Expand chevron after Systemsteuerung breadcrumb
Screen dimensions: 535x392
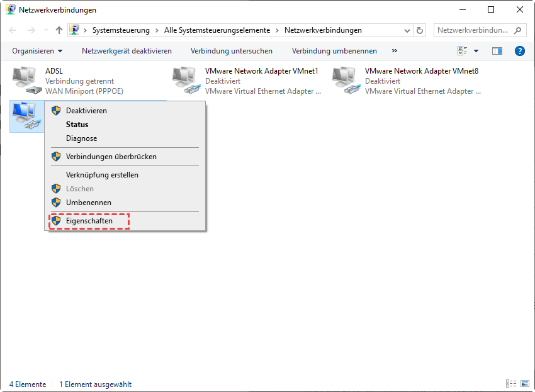[x=157, y=30]
